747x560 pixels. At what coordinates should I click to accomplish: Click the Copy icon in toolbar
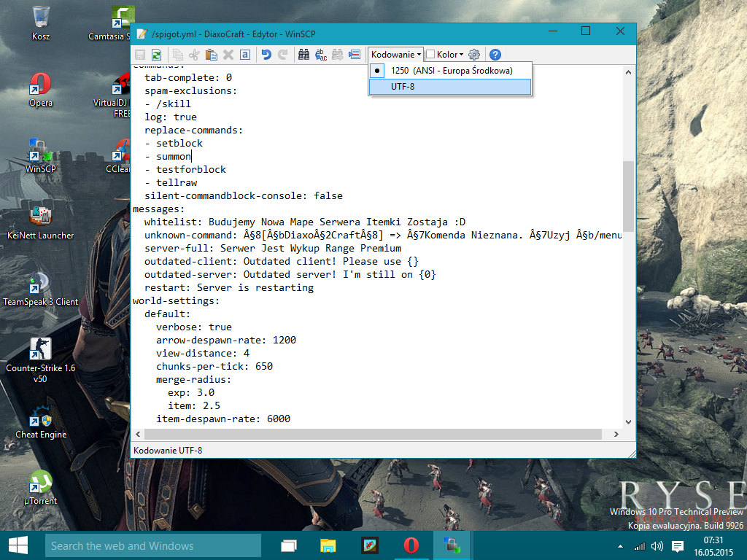tap(178, 55)
